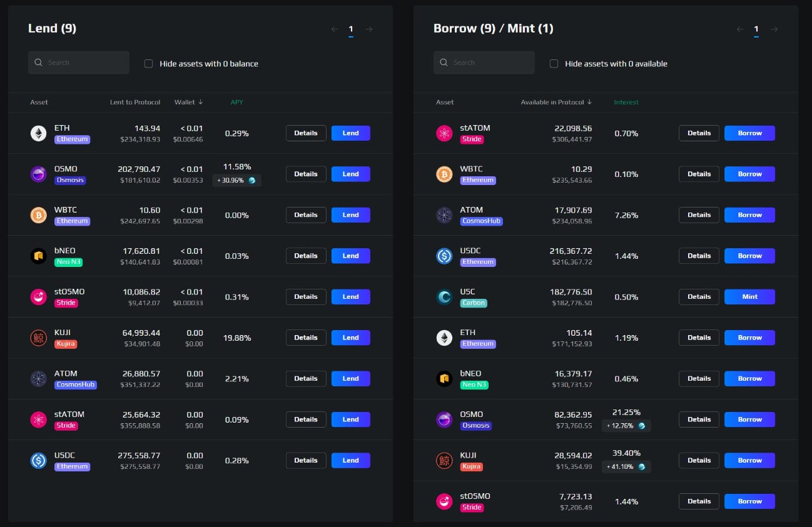Sort Lend table by Wallet column
The image size is (812, 527).
(x=188, y=102)
